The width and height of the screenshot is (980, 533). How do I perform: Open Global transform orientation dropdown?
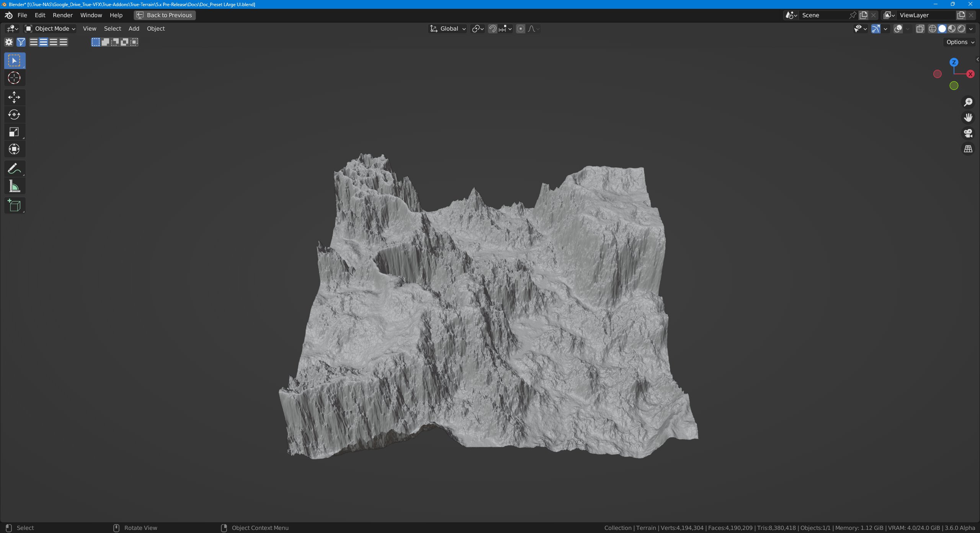tap(448, 29)
